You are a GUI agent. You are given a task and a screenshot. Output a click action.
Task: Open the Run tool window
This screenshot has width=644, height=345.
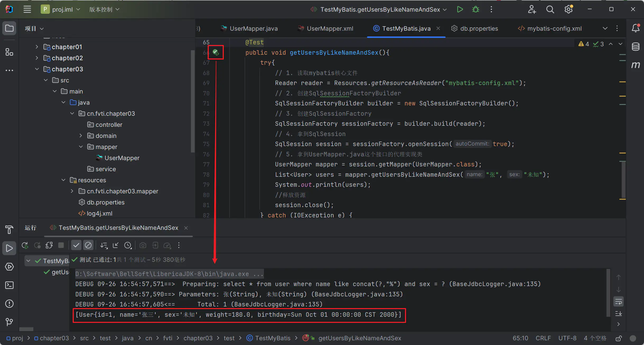9,248
